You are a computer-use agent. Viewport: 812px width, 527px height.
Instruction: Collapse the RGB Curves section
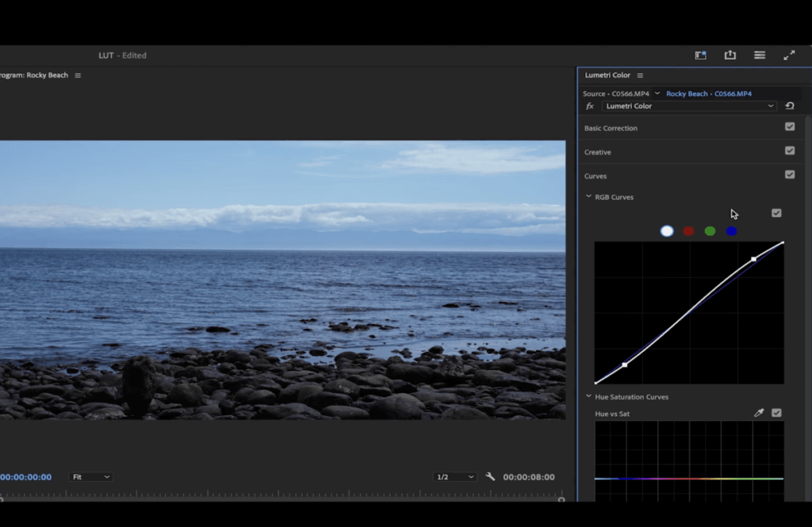point(588,197)
